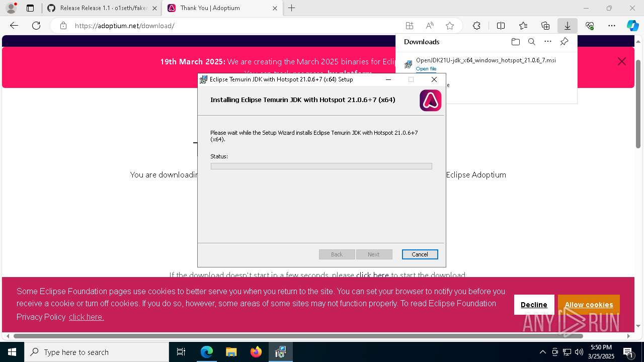Refresh the Adoptium page
This screenshot has width=644, height=362.
(36, 26)
